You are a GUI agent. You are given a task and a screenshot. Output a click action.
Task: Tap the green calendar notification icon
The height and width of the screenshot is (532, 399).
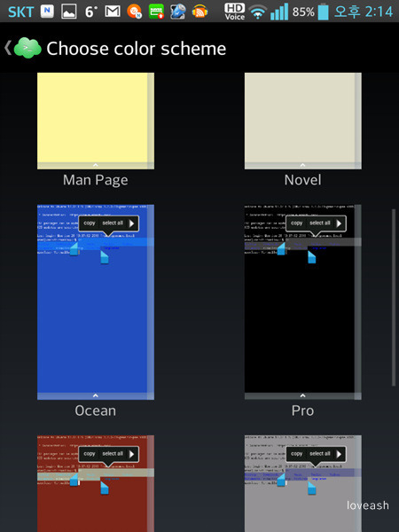(x=156, y=12)
